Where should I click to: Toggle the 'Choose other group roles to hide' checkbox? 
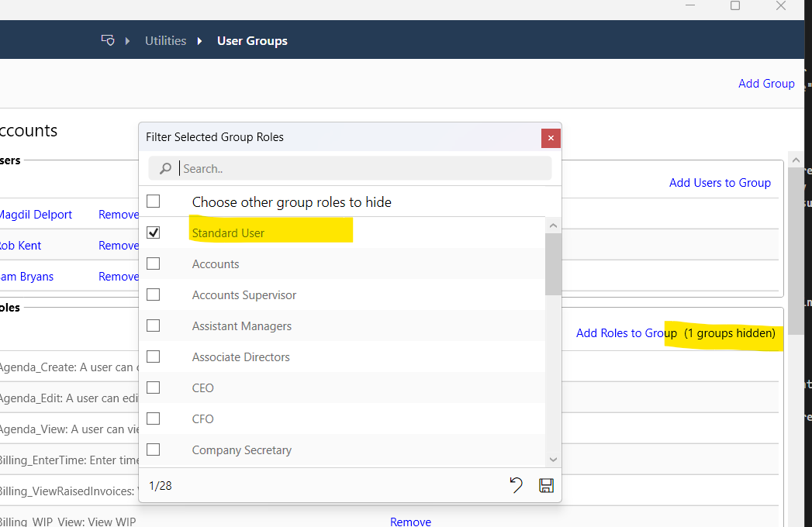tap(154, 201)
